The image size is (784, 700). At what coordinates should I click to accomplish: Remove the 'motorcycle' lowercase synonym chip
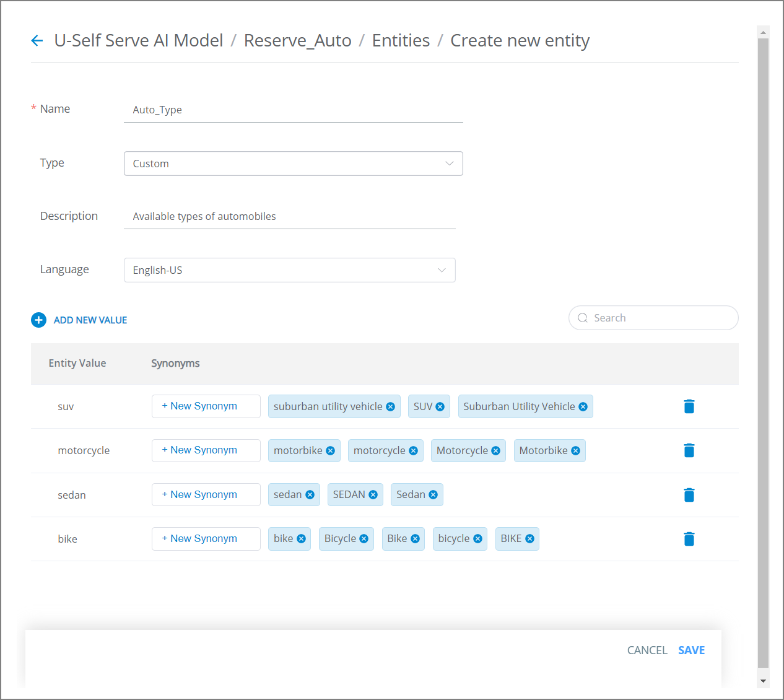[x=414, y=451]
